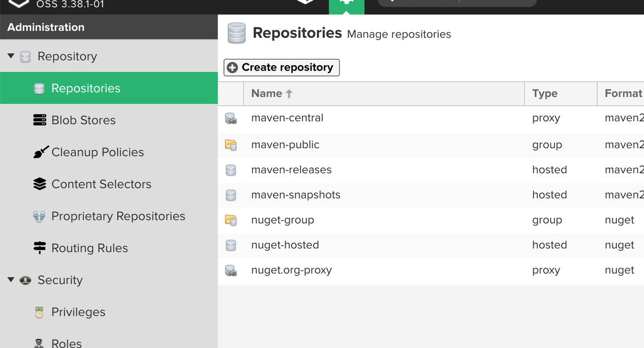Screen dimensions: 644x348
Task: Click the Blob Stores server icon
Action: point(39,120)
